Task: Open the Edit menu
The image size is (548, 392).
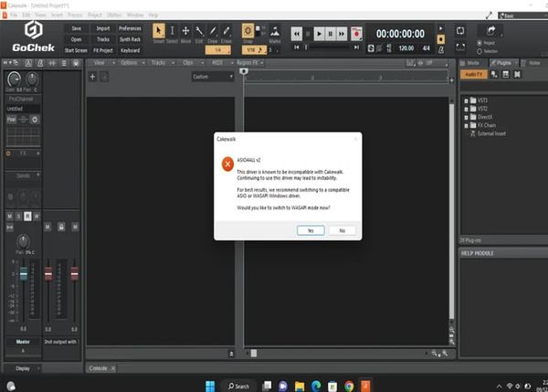Action: coord(26,15)
